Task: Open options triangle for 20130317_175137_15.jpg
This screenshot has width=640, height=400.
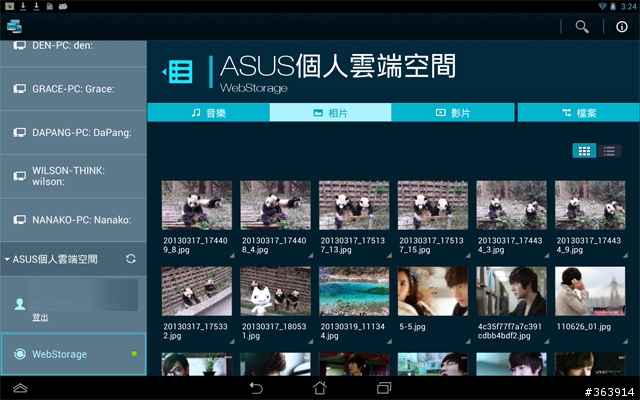Action: pyautogui.click(x=468, y=256)
